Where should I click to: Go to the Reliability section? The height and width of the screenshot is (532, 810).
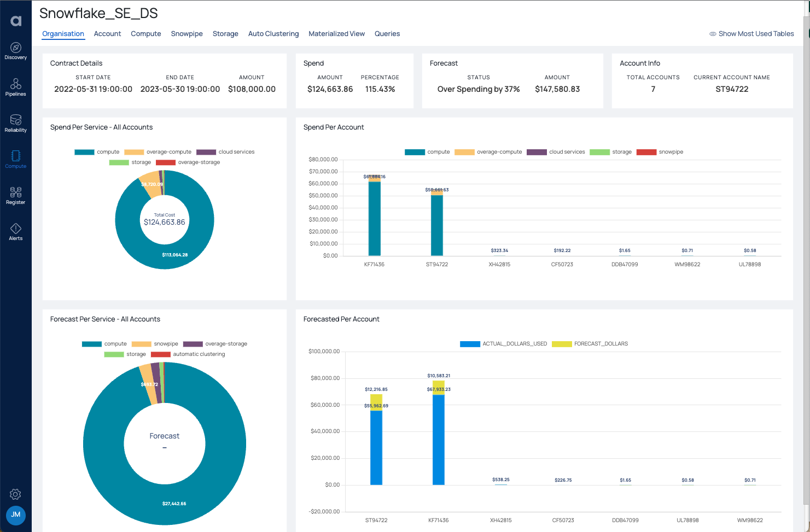(15, 123)
